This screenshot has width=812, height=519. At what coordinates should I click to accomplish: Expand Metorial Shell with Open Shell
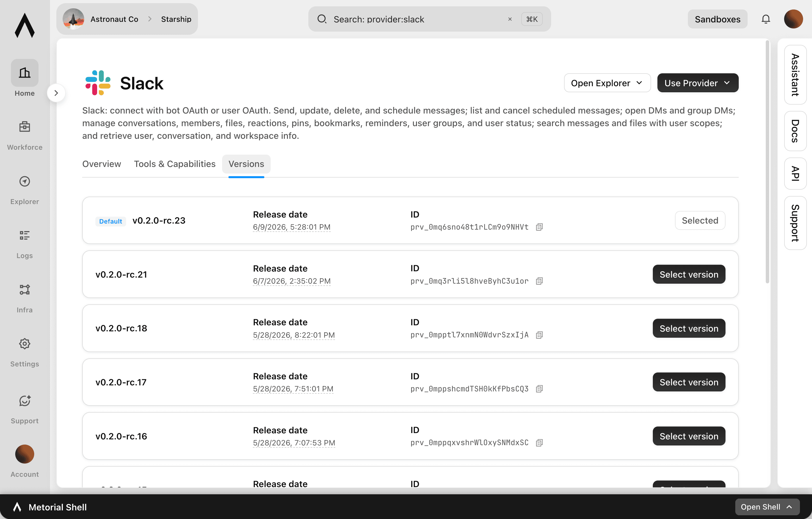(x=767, y=507)
